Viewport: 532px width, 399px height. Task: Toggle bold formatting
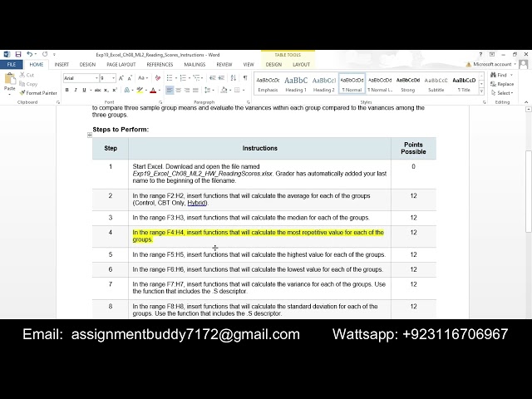66,90
